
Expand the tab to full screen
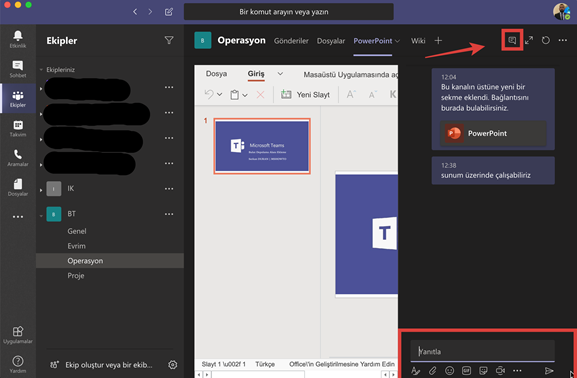click(x=529, y=40)
